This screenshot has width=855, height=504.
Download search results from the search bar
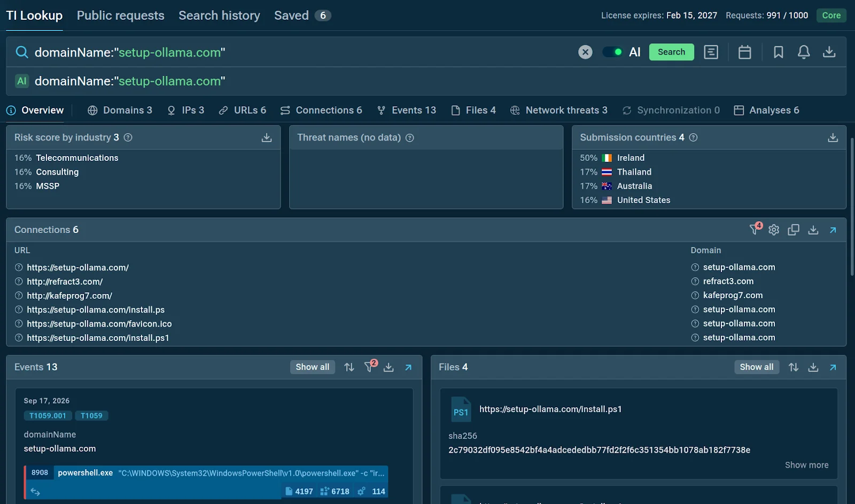tap(829, 52)
